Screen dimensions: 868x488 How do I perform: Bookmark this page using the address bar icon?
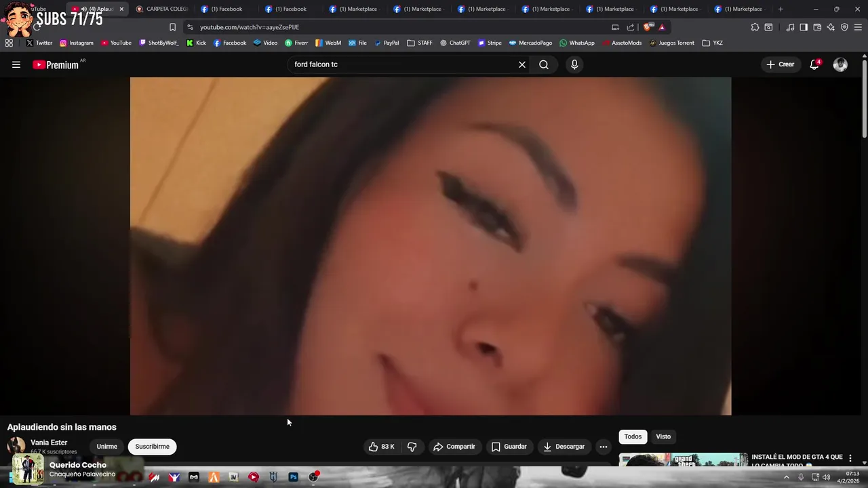[172, 27]
